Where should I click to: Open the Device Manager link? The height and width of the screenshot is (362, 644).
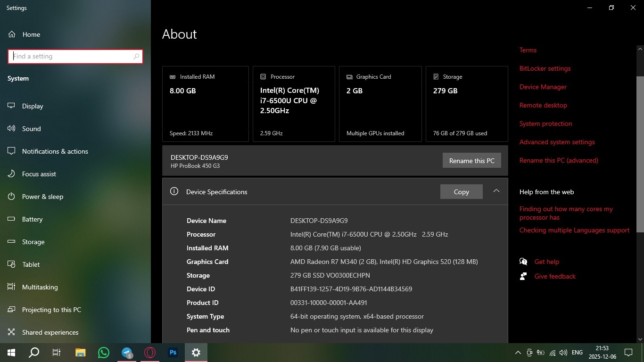pyautogui.click(x=543, y=87)
